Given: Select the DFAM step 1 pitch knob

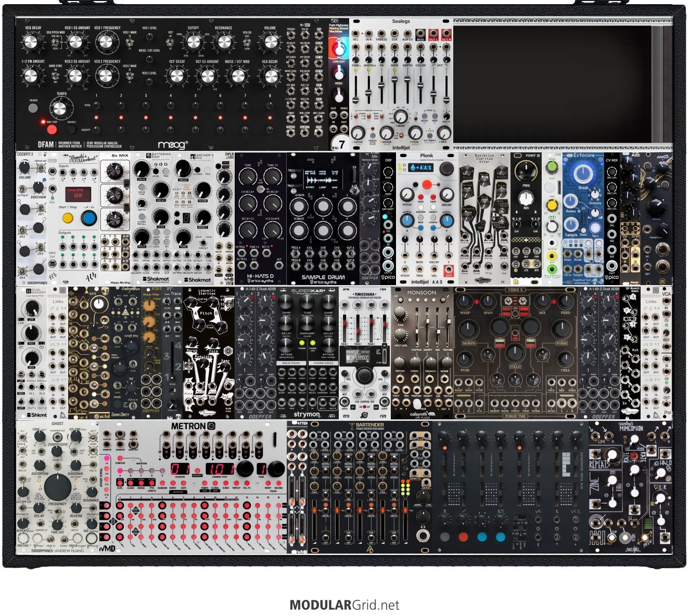Looking at the screenshot, I should (x=97, y=106).
